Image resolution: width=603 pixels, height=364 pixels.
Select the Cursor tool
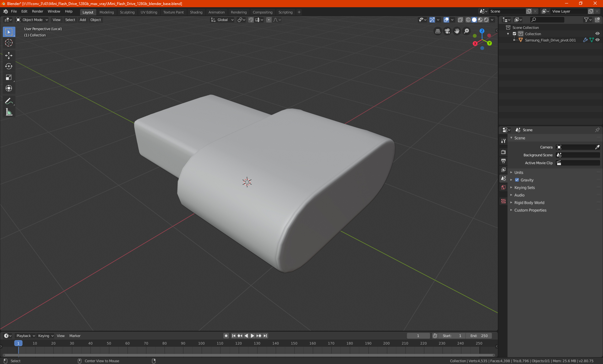(x=9, y=43)
